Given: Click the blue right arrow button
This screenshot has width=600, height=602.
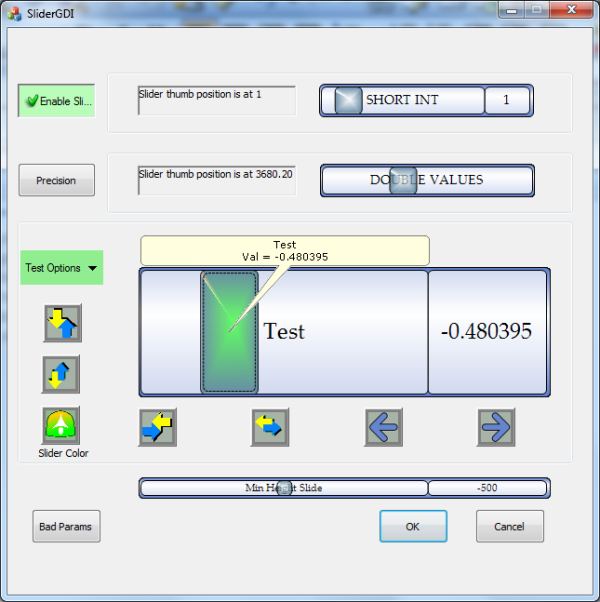Looking at the screenshot, I should (x=496, y=427).
